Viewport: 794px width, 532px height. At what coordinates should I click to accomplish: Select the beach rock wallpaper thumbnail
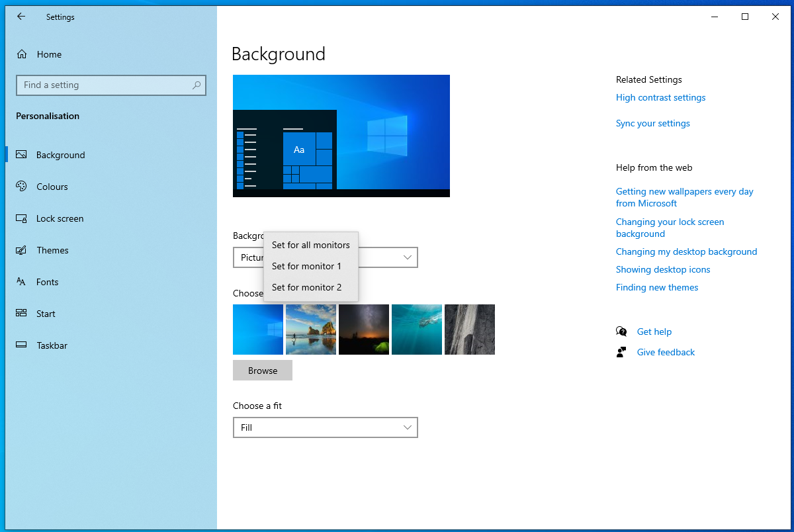[311, 330]
